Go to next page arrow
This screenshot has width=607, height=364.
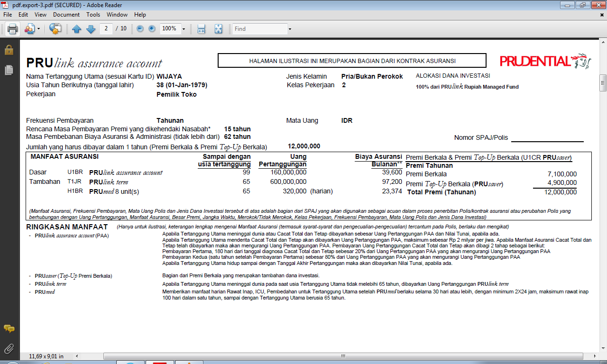pyautogui.click(x=91, y=29)
